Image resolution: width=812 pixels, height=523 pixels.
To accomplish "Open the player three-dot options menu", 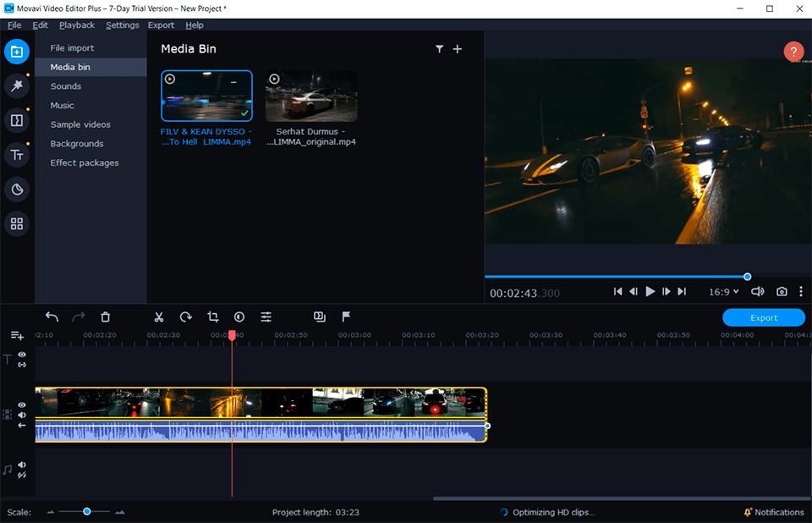I will tap(801, 291).
